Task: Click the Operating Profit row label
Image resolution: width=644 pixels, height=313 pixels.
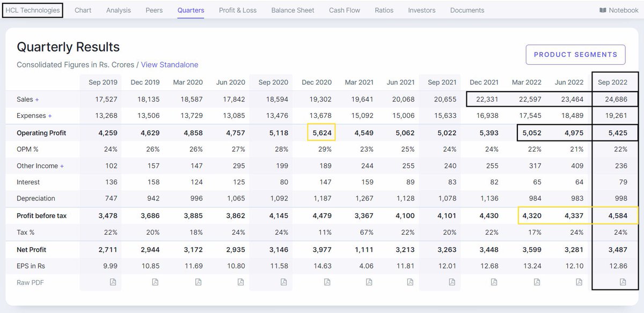Action: [41, 133]
